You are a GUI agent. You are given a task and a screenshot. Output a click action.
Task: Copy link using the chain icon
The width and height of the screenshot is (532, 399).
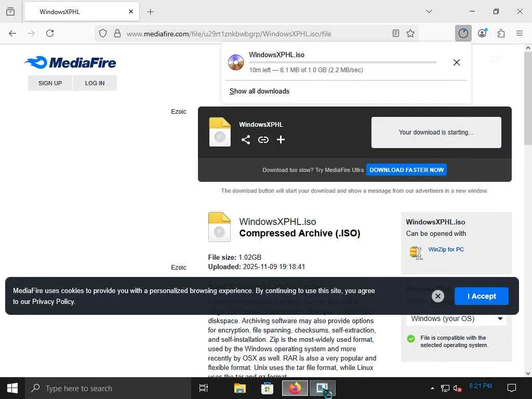263,140
